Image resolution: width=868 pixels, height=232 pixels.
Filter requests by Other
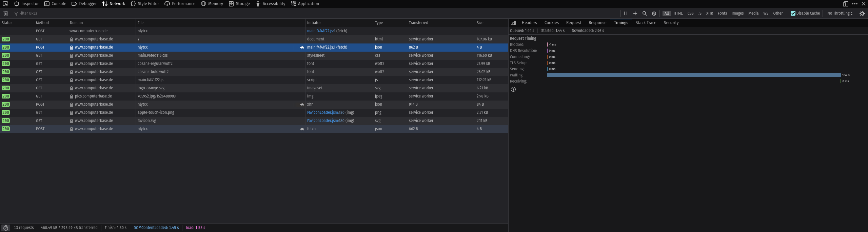pos(778,13)
